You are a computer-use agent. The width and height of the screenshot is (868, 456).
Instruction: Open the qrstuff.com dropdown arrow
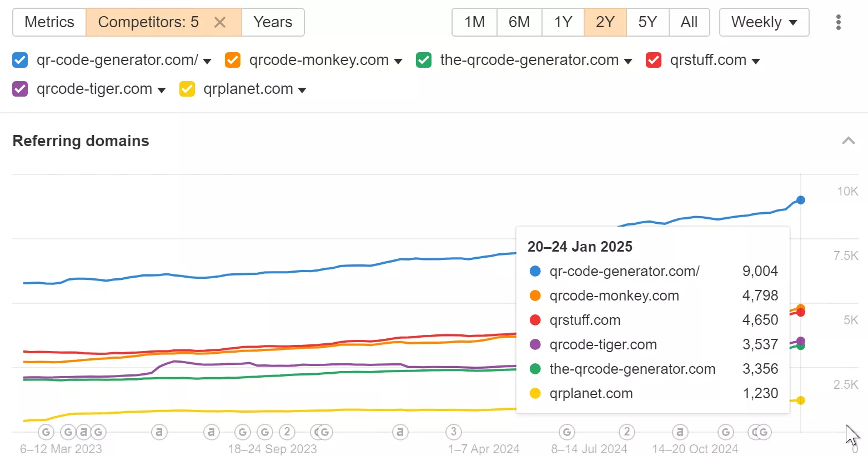pos(756,62)
